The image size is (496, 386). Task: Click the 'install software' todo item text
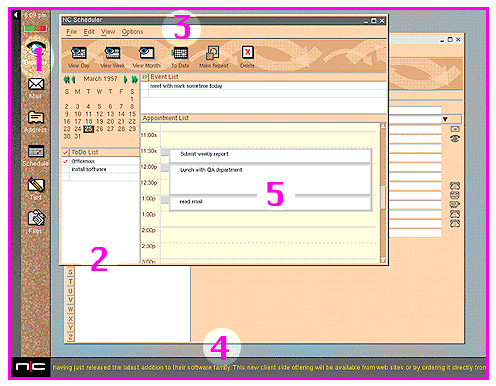pos(89,169)
